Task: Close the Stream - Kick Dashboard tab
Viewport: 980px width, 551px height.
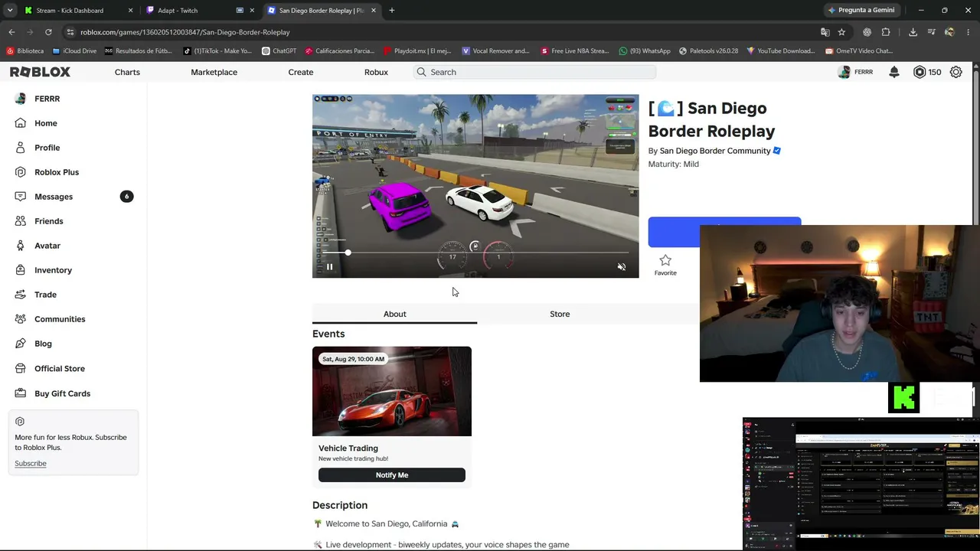Action: tap(130, 11)
